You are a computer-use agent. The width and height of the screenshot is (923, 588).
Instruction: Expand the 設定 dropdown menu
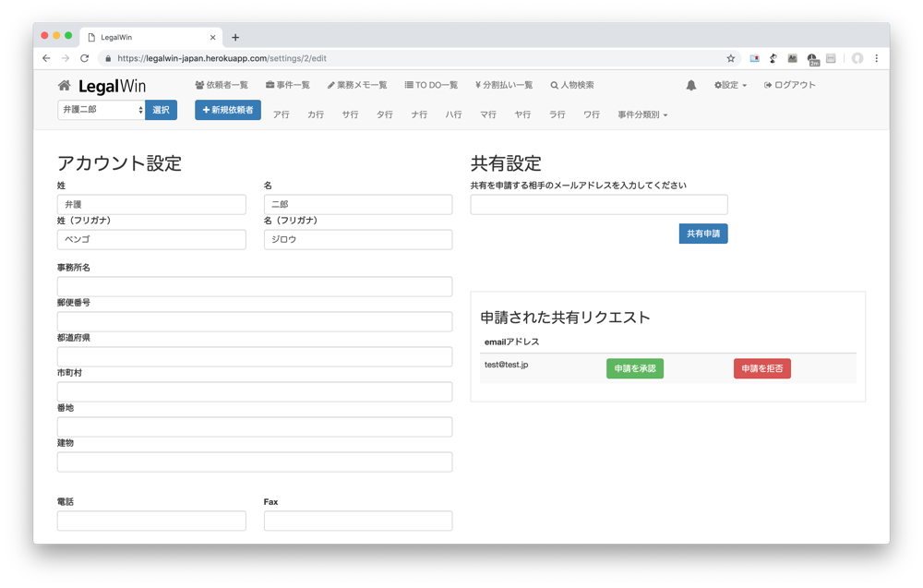730,86
